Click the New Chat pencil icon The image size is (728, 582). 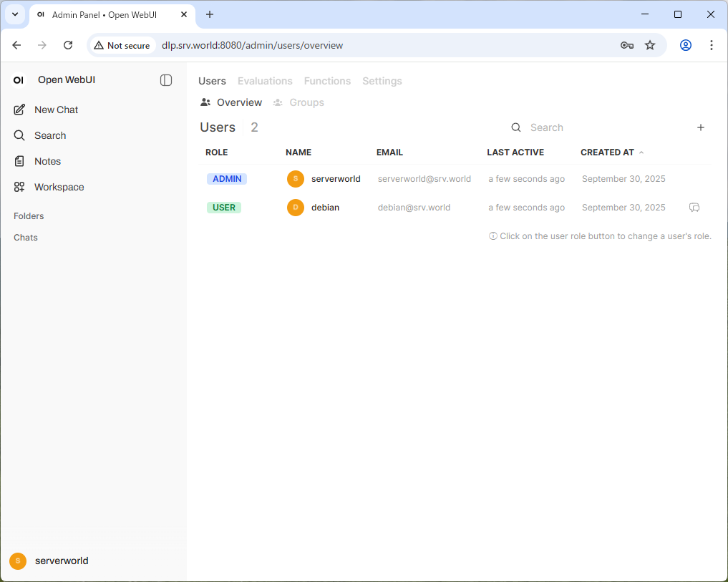coord(19,110)
